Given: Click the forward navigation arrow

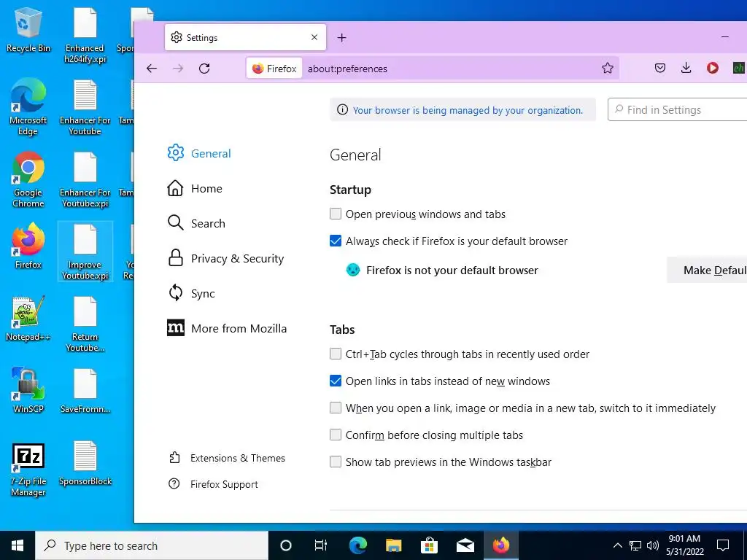Looking at the screenshot, I should [178, 69].
